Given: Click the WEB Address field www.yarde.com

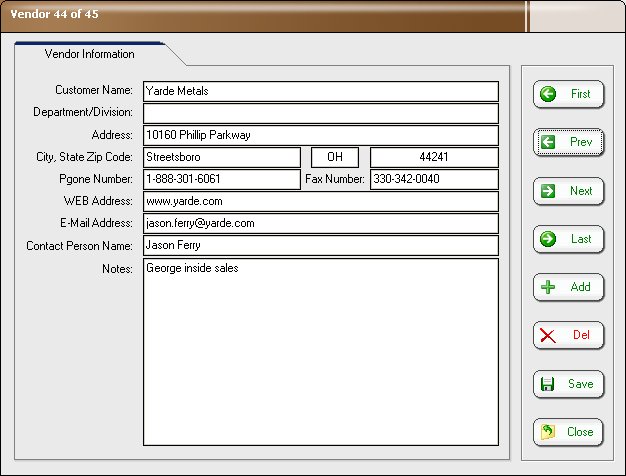Looking at the screenshot, I should (x=321, y=201).
